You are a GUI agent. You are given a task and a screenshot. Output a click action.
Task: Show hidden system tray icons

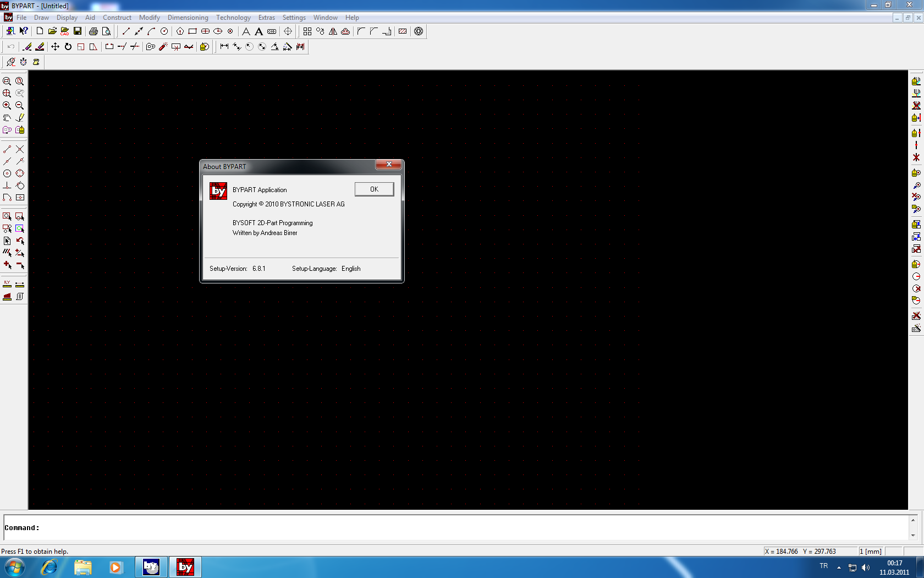(x=839, y=568)
